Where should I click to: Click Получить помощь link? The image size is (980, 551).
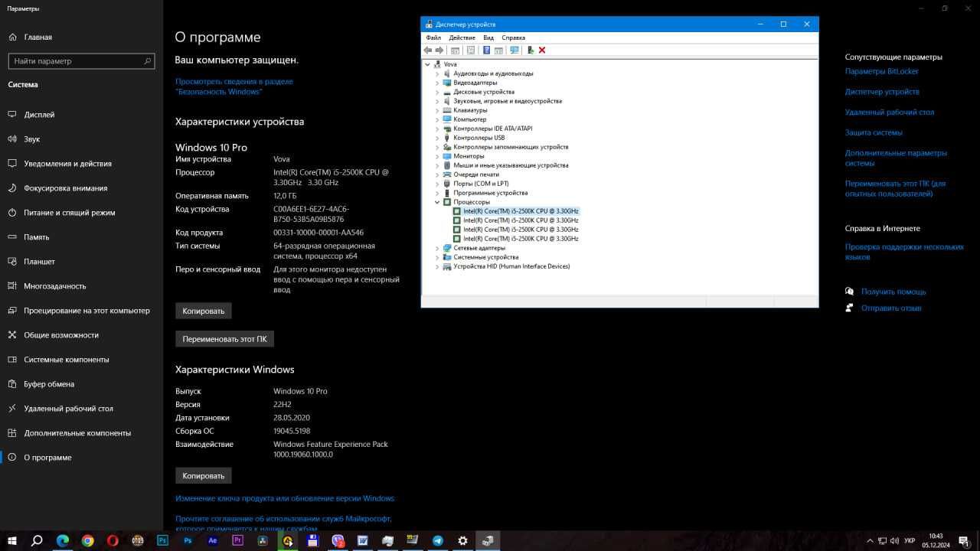pos(893,292)
